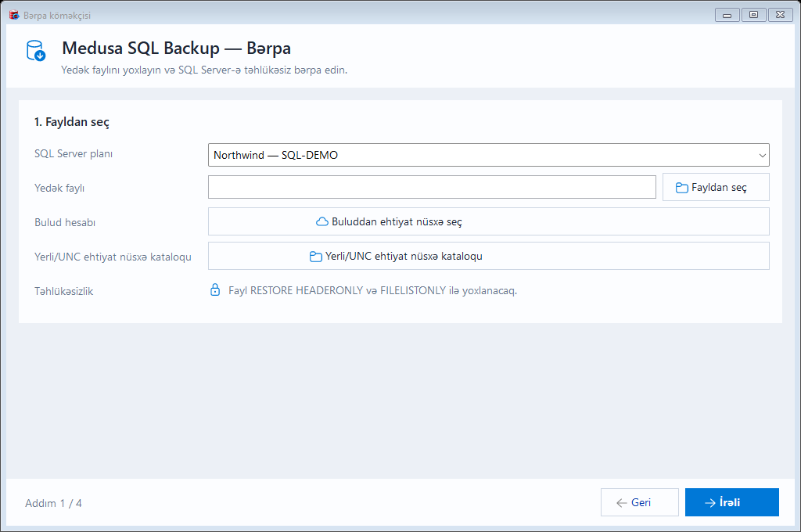Click the 'SQL Server planı' label
This screenshot has width=801, height=532.
tap(74, 154)
